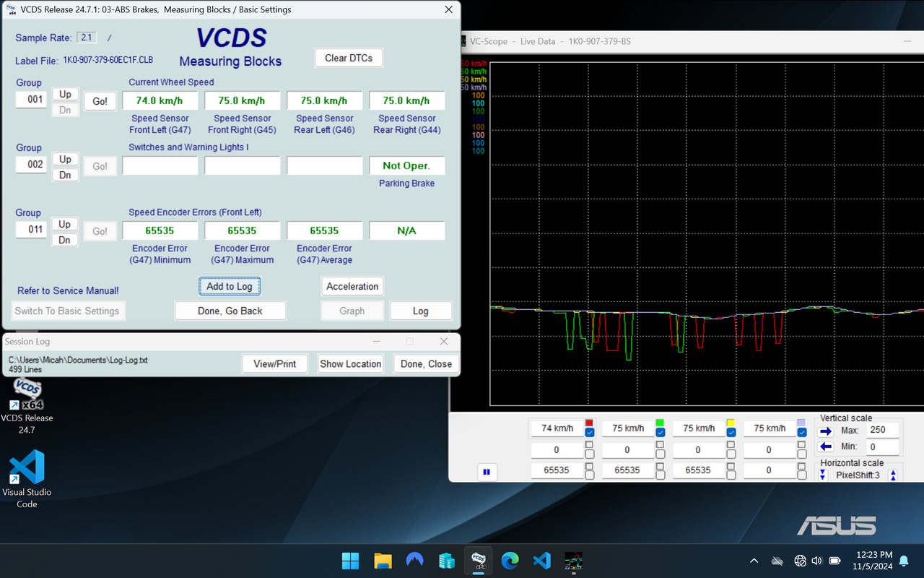Image resolution: width=924 pixels, height=578 pixels.
Task: Click Show Location in Session Log
Action: coord(351,363)
